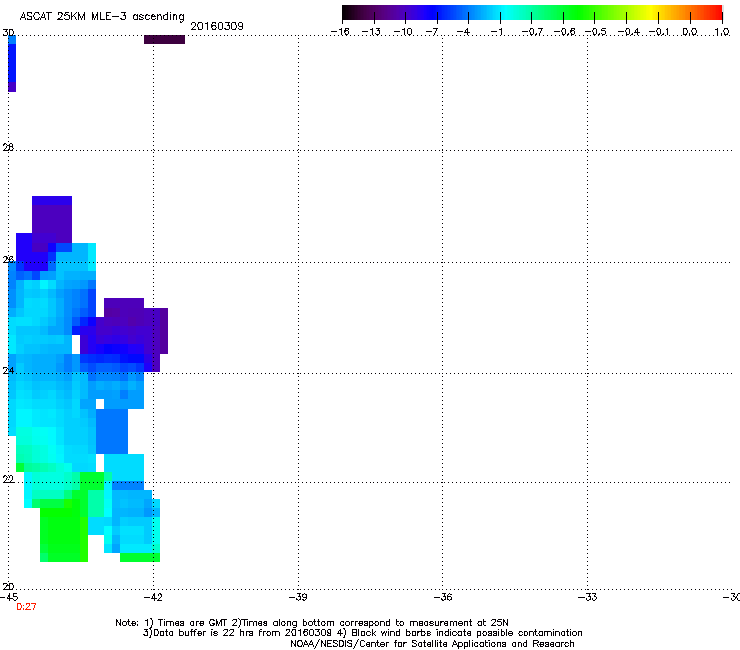Image resolution: width=740 pixels, height=650 pixels.
Task: Click the color scale label -0.1
Action: tap(659, 32)
